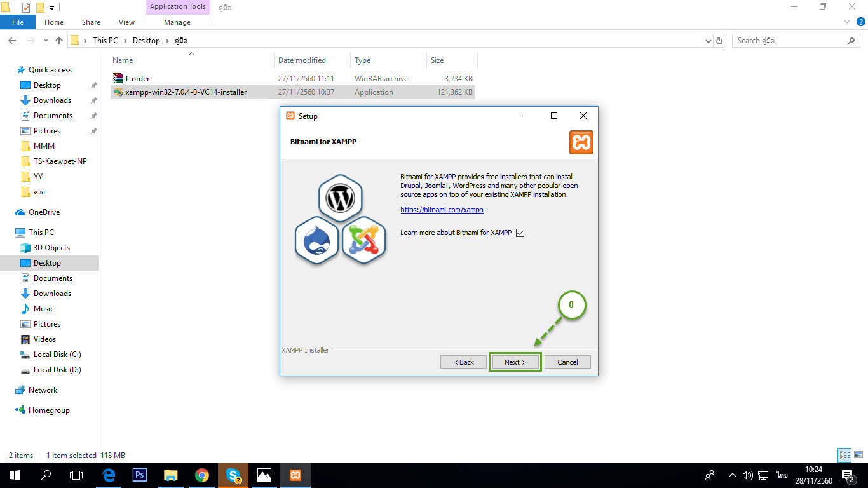
Task: Go Back in the Setup dialog
Action: [x=463, y=362]
